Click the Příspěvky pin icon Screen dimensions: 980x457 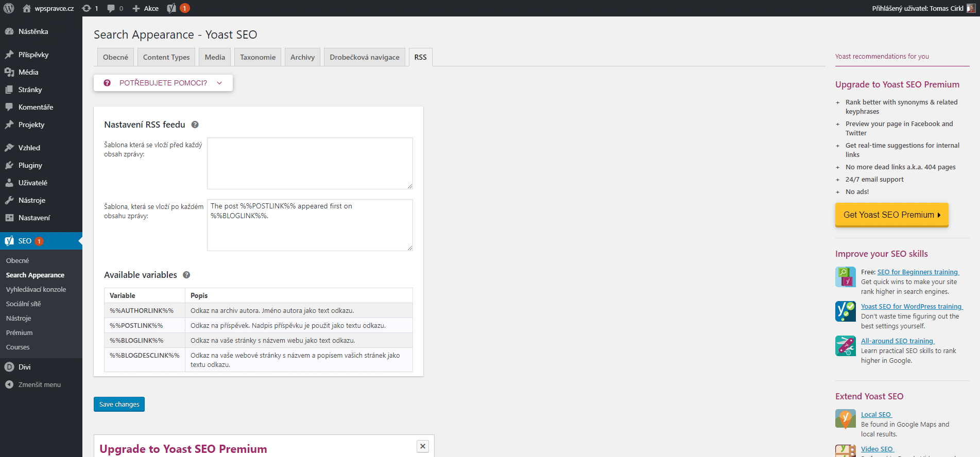tap(9, 55)
